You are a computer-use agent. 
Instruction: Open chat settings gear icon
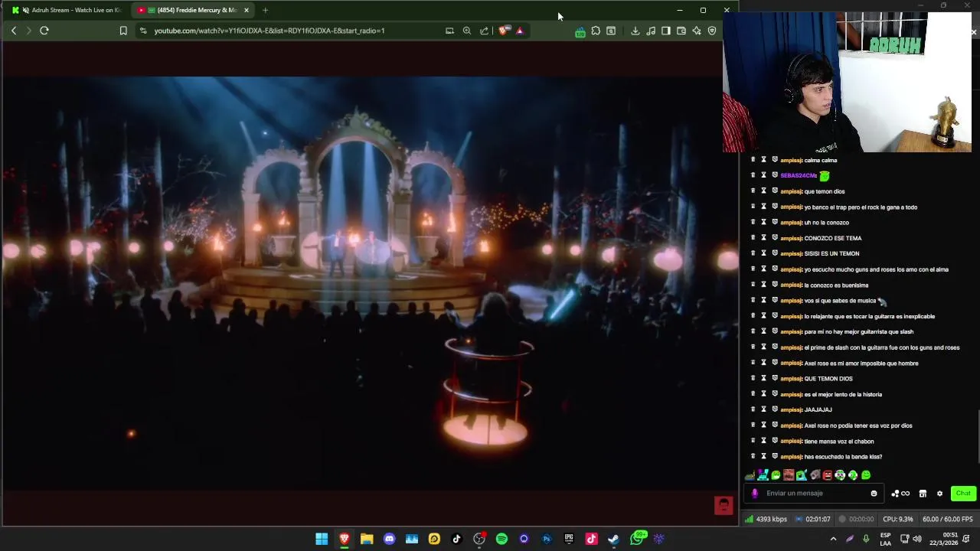939,494
